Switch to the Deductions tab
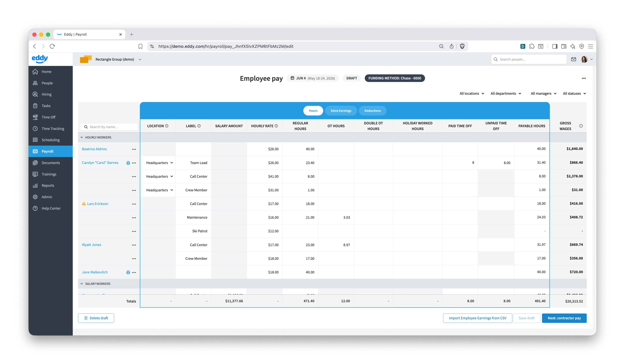 tap(372, 111)
